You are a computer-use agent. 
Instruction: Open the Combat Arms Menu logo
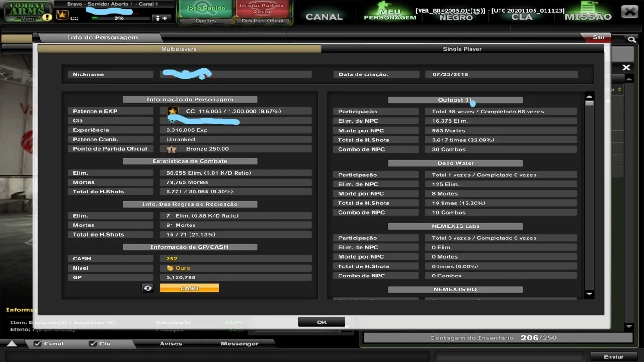point(28,11)
